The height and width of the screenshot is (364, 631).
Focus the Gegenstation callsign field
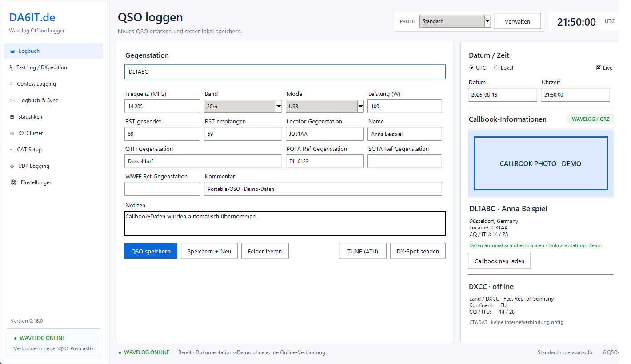[x=285, y=71]
